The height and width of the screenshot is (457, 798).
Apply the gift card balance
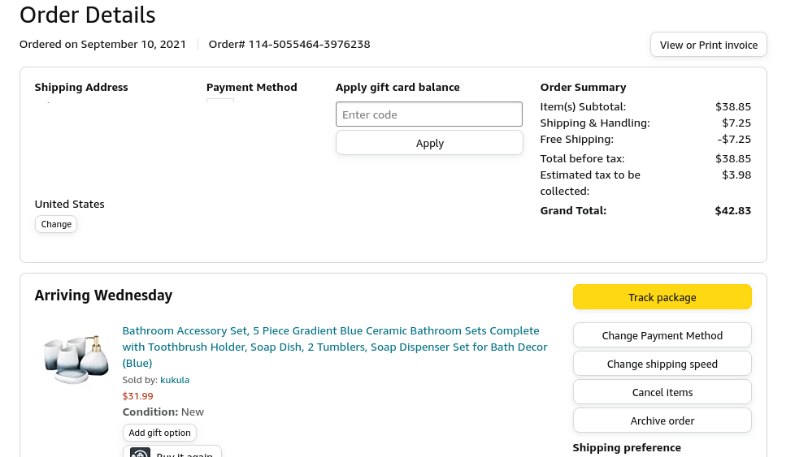point(429,143)
